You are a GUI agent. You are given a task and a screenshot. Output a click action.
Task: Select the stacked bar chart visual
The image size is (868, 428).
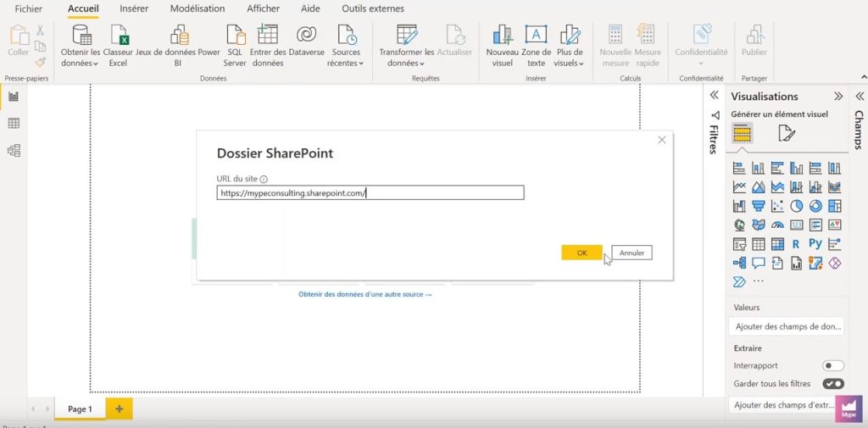739,168
